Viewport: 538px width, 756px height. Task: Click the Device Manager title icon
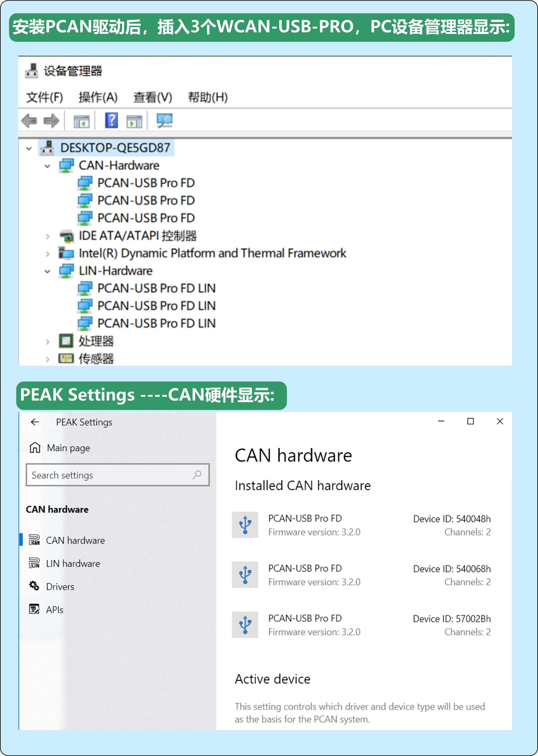pos(31,71)
